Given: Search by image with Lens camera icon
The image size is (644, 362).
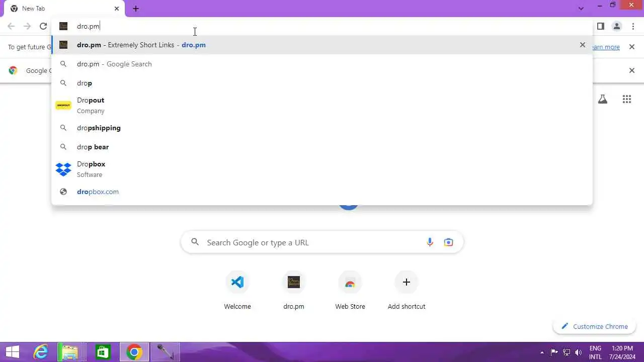Looking at the screenshot, I should (x=448, y=242).
